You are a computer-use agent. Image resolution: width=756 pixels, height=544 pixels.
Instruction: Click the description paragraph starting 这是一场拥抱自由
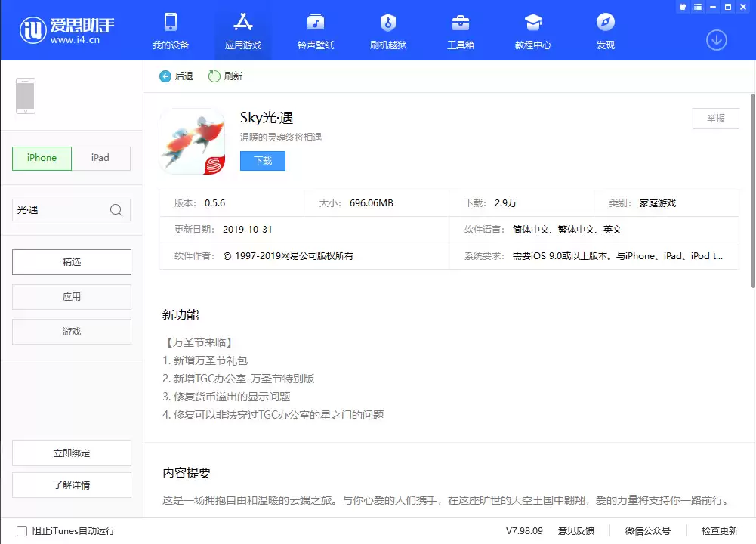(x=446, y=501)
